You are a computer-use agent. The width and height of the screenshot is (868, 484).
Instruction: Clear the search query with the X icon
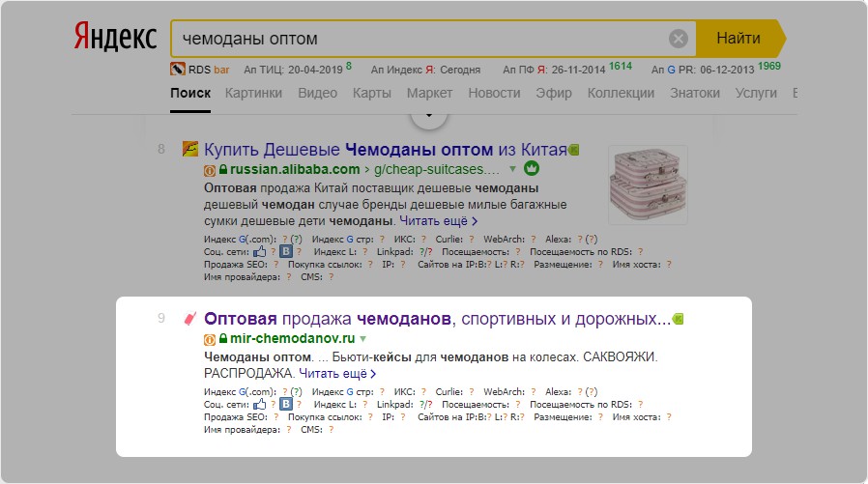[x=679, y=39]
